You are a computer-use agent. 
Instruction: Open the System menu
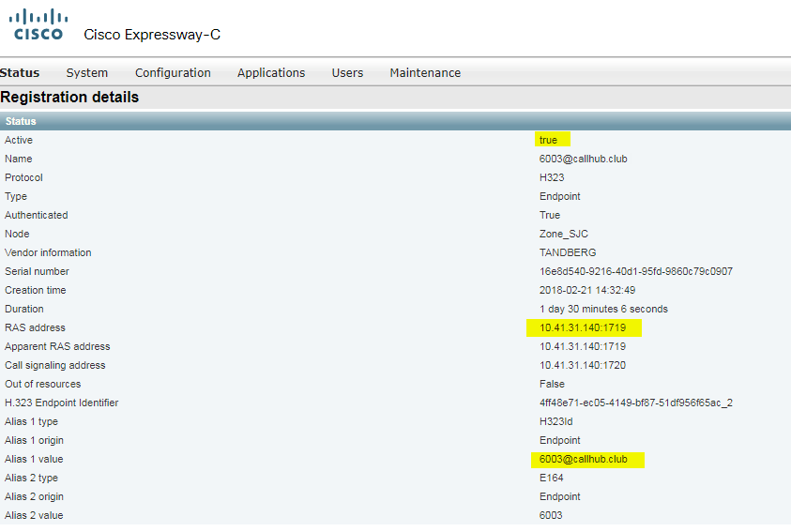(x=86, y=72)
